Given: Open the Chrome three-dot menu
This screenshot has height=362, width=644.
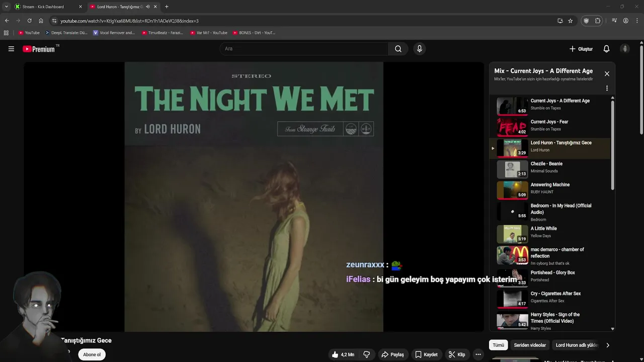Looking at the screenshot, I should pyautogui.click(x=637, y=21).
